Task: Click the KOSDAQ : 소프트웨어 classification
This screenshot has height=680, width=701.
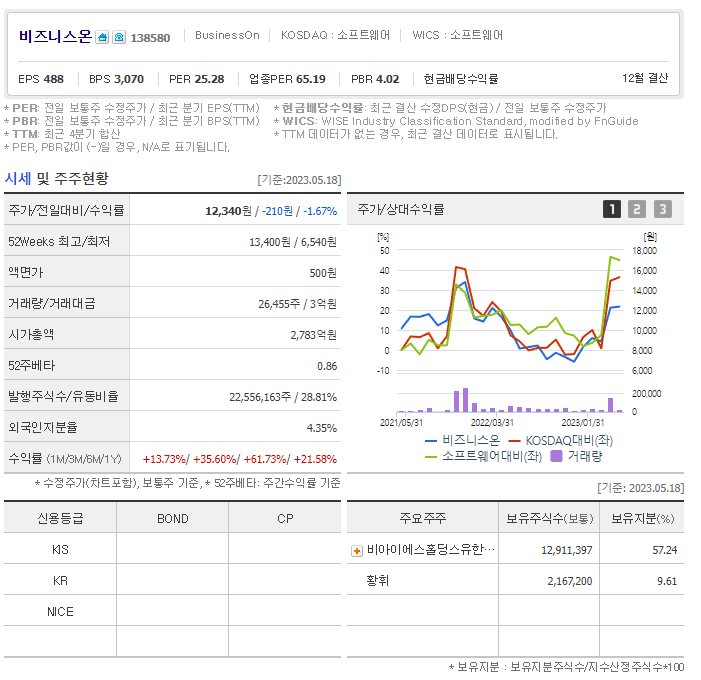Action: (x=335, y=35)
